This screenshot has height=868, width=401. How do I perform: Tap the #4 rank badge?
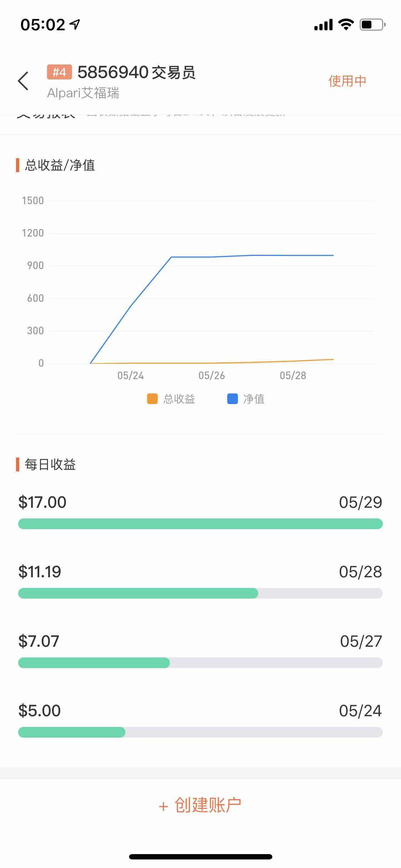pos(59,72)
